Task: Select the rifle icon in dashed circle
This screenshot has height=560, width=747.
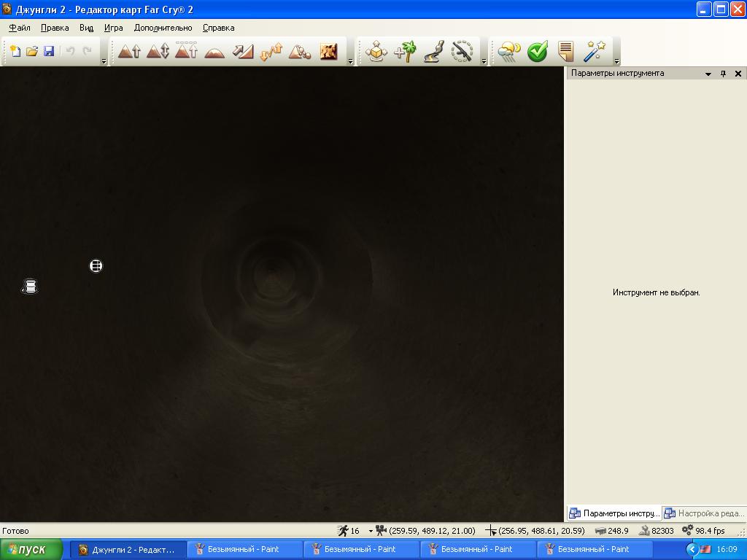Action: coord(462,51)
